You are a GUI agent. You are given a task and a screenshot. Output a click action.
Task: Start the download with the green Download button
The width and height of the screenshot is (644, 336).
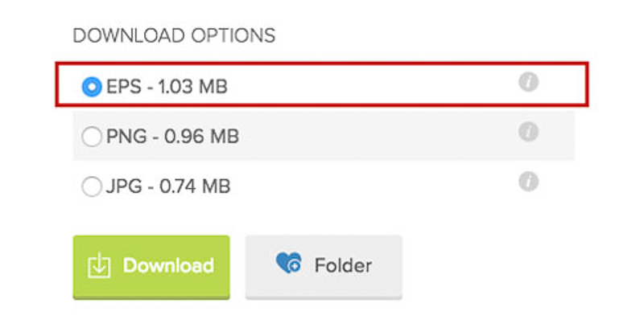pos(151,267)
